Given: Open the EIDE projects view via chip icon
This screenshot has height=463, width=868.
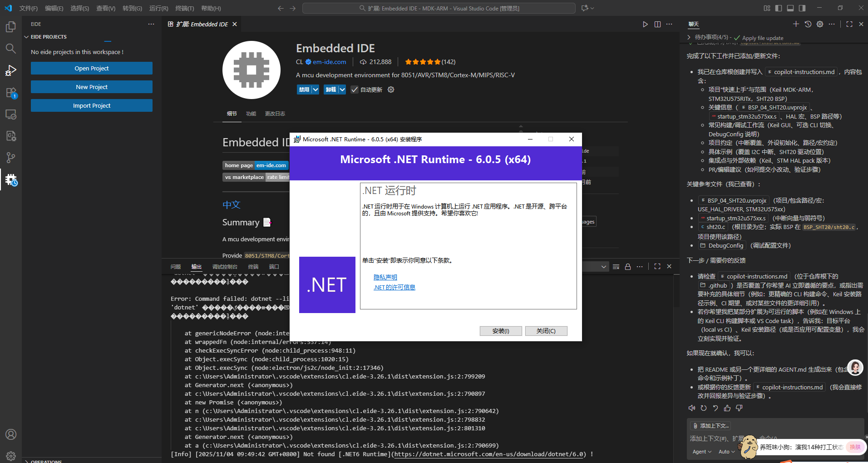Looking at the screenshot, I should pyautogui.click(x=11, y=179).
